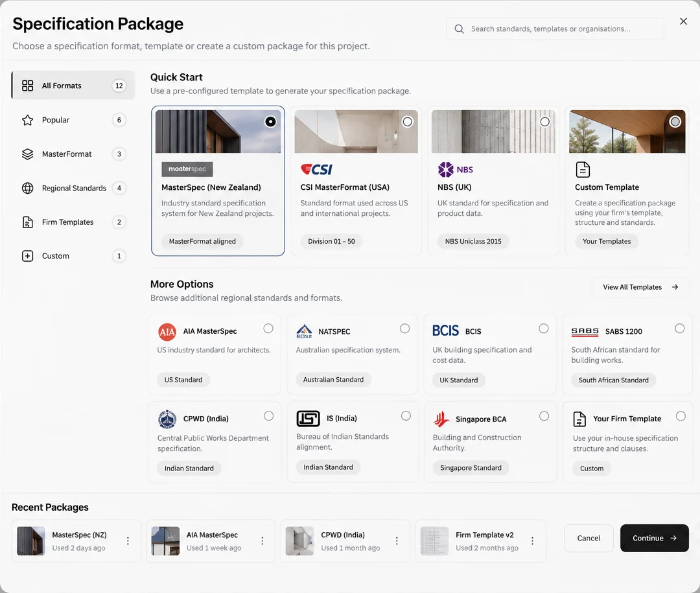The image size is (700, 593).
Task: Select Your Firm Template radio button
Action: tap(681, 416)
